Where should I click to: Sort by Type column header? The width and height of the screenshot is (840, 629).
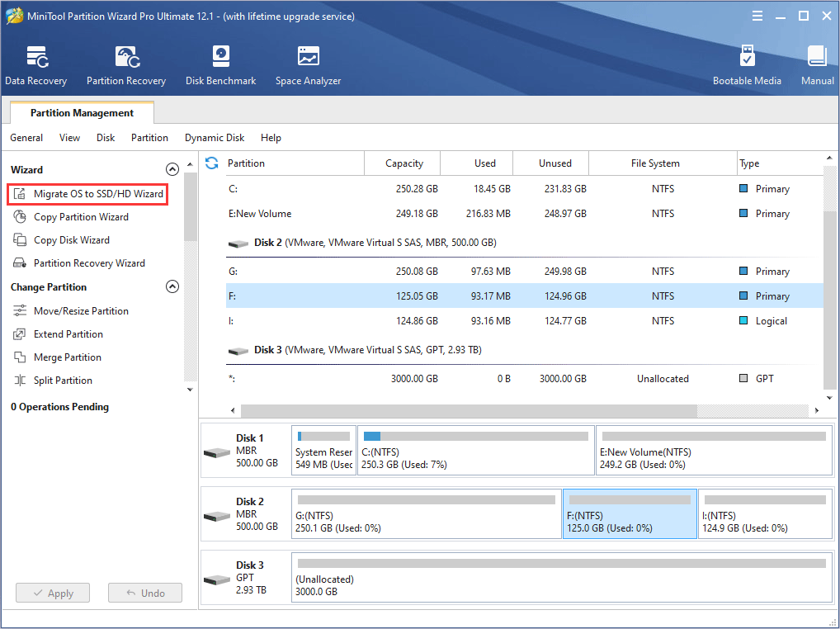pos(780,163)
